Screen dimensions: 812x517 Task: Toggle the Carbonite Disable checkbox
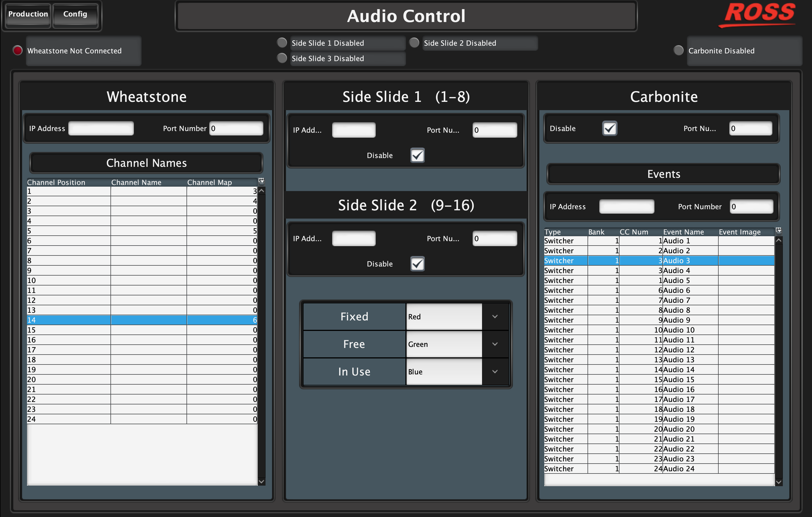point(610,128)
